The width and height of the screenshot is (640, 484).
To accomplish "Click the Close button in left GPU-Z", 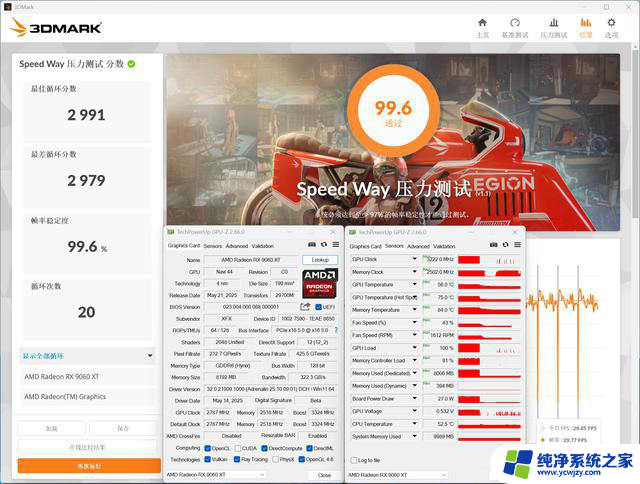I will click(x=324, y=475).
